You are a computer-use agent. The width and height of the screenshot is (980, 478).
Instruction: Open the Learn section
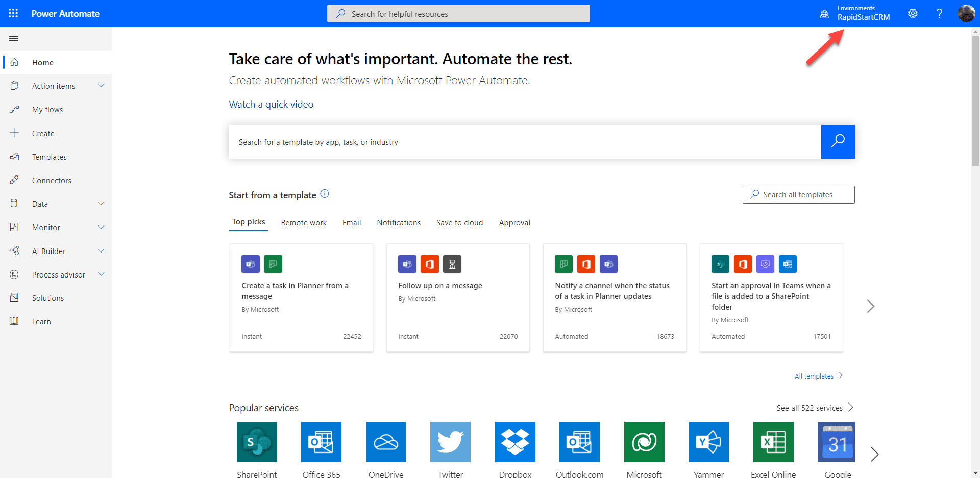pyautogui.click(x=40, y=321)
